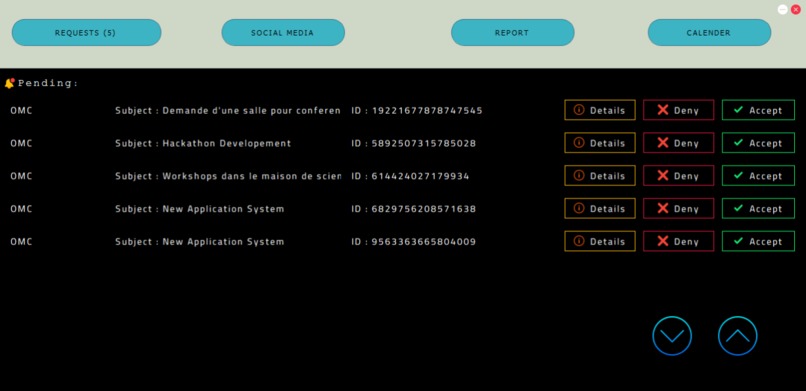This screenshot has height=391, width=806.
Task: Click subject text 'Demande d'une salle pour conferen'
Action: pos(251,110)
